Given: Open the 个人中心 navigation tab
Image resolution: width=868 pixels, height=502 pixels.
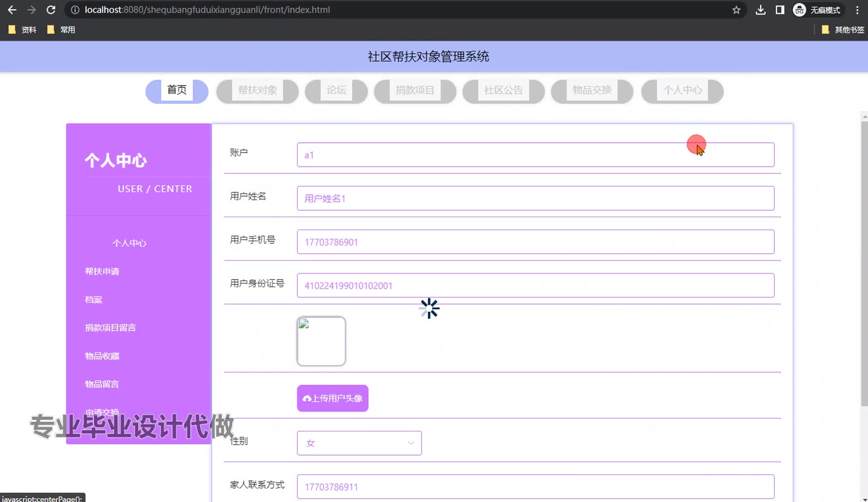Looking at the screenshot, I should 682,91.
